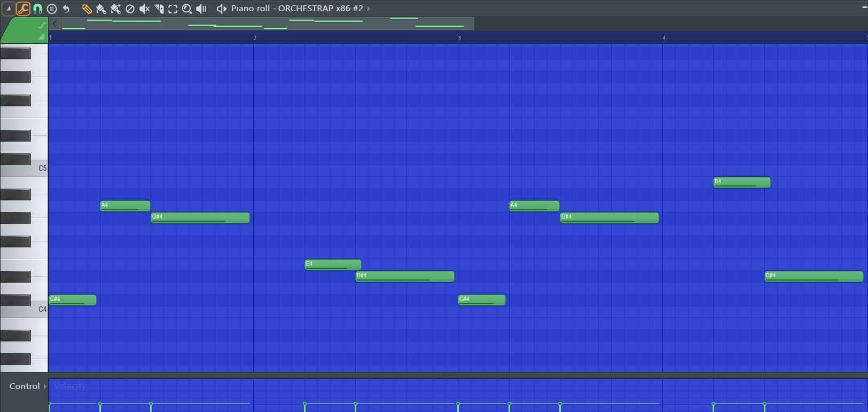868x412 pixels.
Task: Select the Mute tool
Action: coord(144,9)
